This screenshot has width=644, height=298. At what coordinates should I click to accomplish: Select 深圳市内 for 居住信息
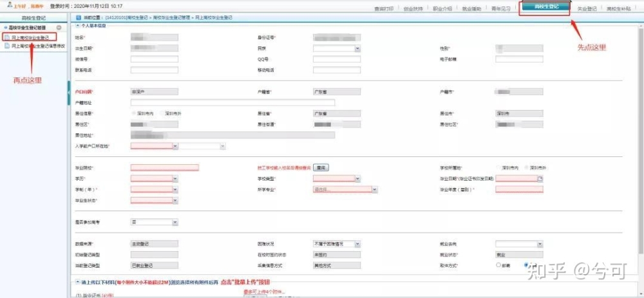[x=133, y=113]
